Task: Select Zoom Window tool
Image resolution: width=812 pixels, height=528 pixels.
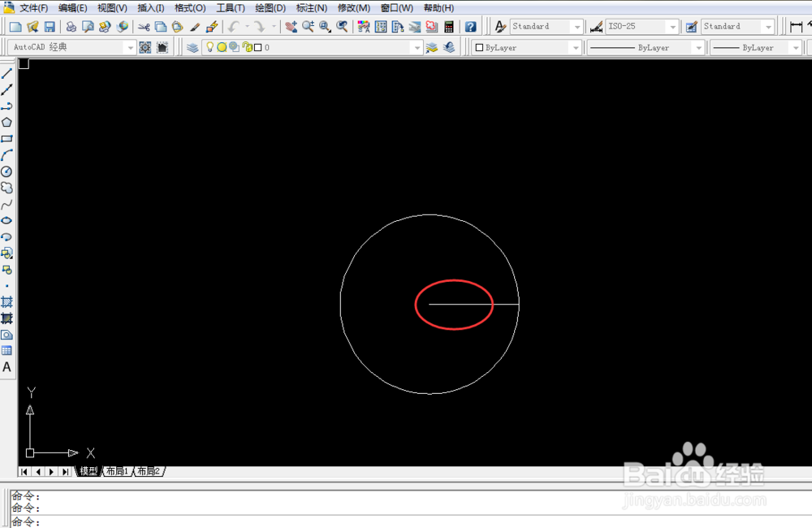Action: pos(326,27)
